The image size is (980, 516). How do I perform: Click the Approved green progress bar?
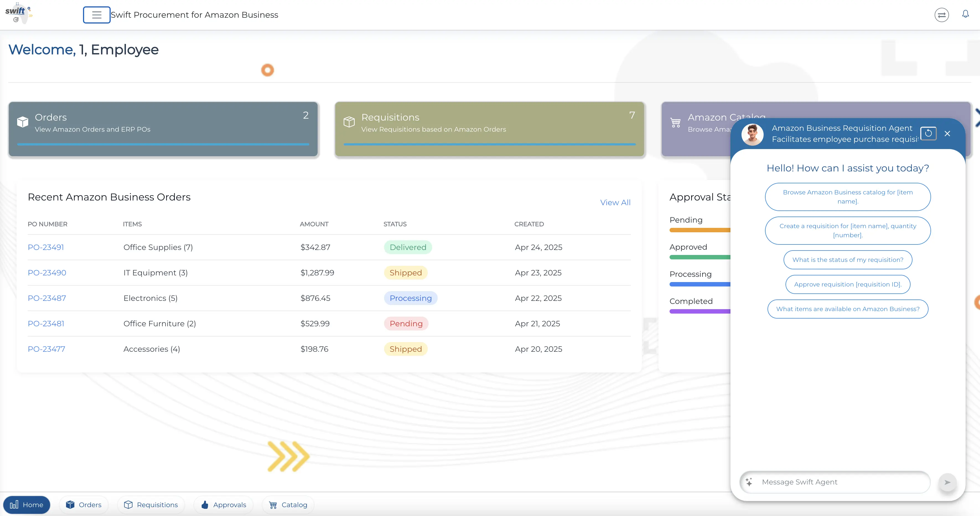click(x=700, y=257)
